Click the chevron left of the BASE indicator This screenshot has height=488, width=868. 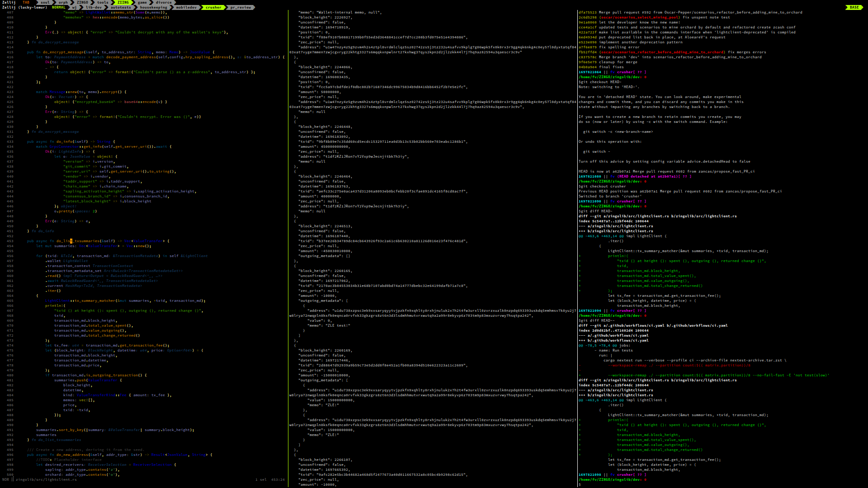(846, 7)
